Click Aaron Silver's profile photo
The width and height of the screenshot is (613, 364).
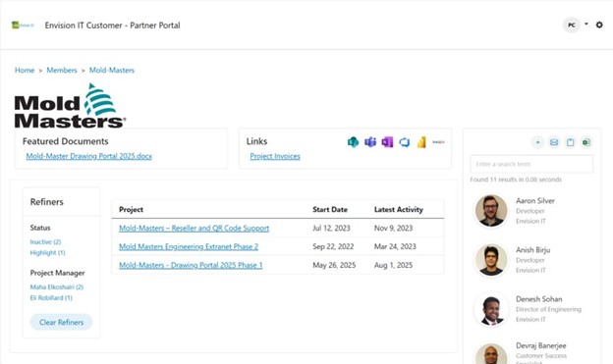[491, 211]
